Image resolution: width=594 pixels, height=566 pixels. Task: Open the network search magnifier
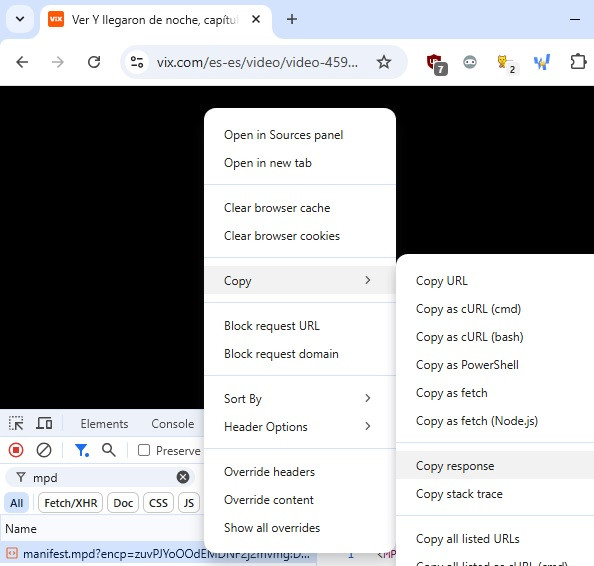[109, 450]
